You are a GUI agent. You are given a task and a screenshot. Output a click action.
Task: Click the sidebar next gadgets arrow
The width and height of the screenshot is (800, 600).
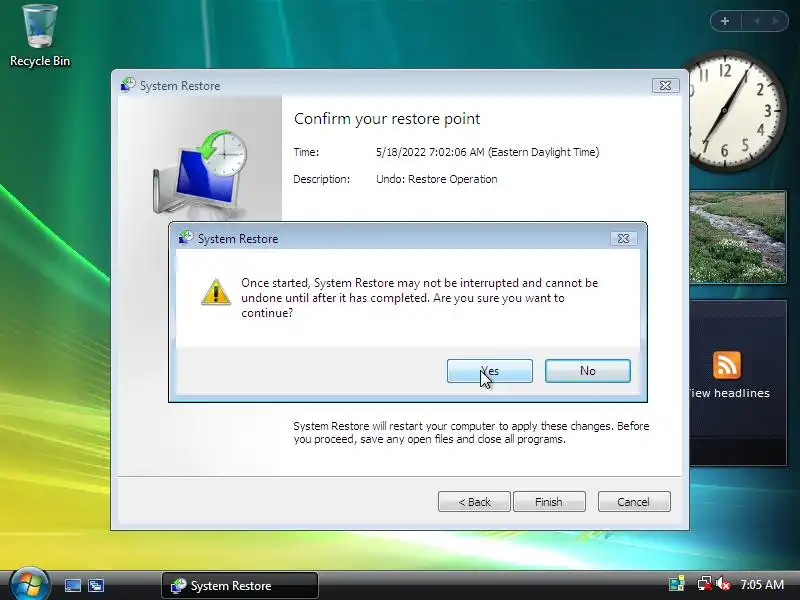(776, 21)
